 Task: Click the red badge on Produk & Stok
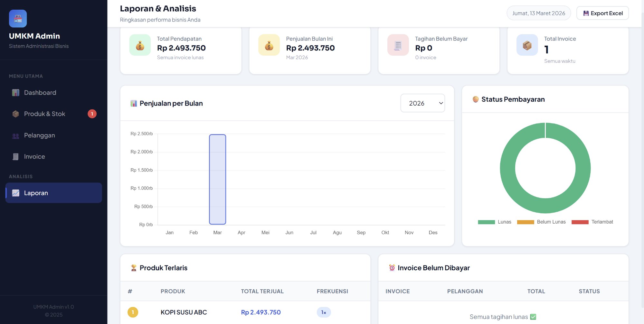(x=92, y=114)
